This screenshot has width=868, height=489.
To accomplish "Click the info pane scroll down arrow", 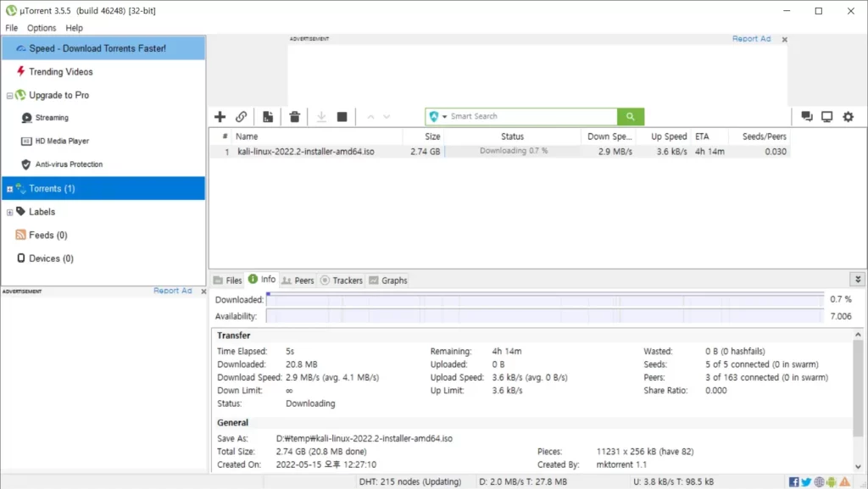I will click(x=858, y=467).
